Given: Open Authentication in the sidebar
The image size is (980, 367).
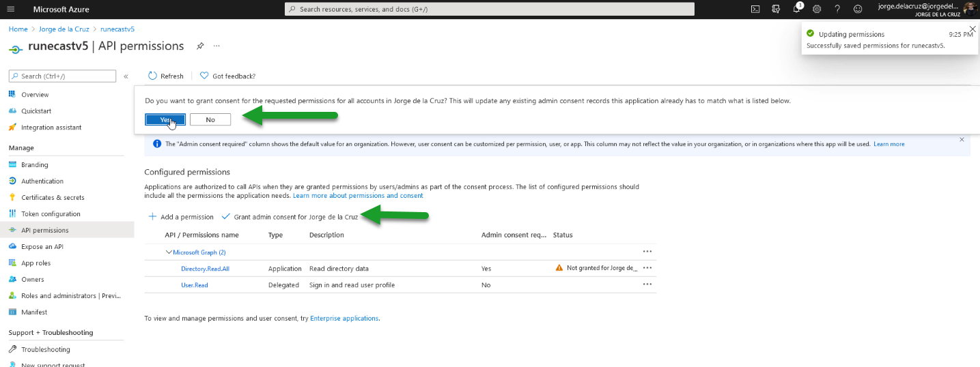Looking at the screenshot, I should [x=42, y=181].
